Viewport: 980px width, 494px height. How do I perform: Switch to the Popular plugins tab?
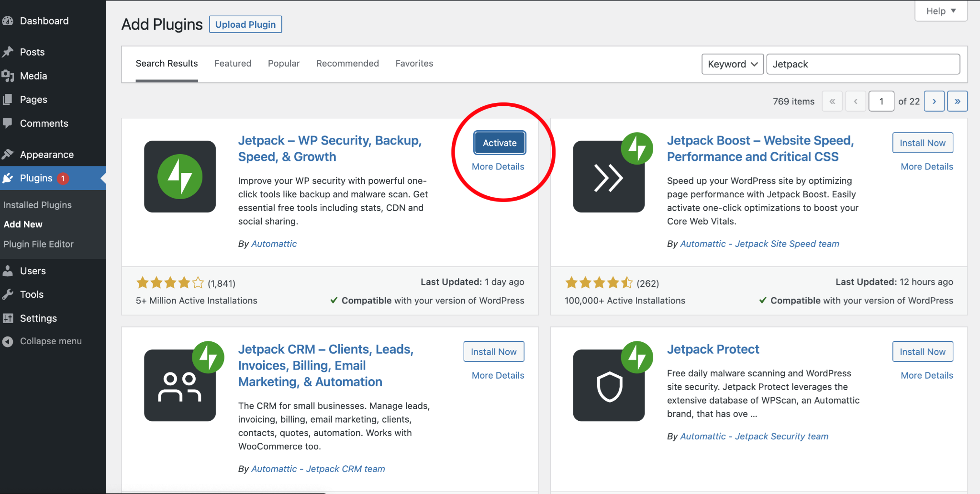(283, 63)
